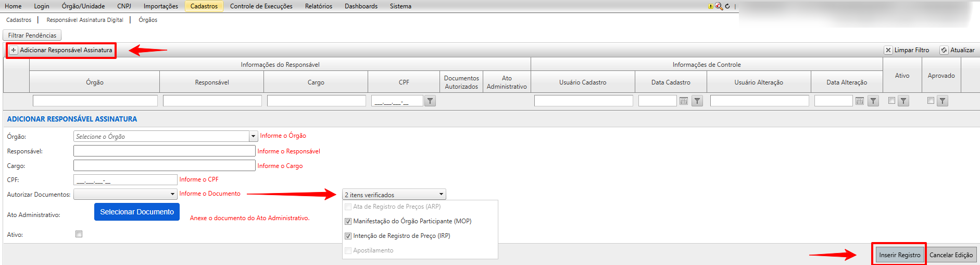Viewport: 980px width, 265px height.
Task: Click the Aprovado column filter funnel icon
Action: pos(943,101)
